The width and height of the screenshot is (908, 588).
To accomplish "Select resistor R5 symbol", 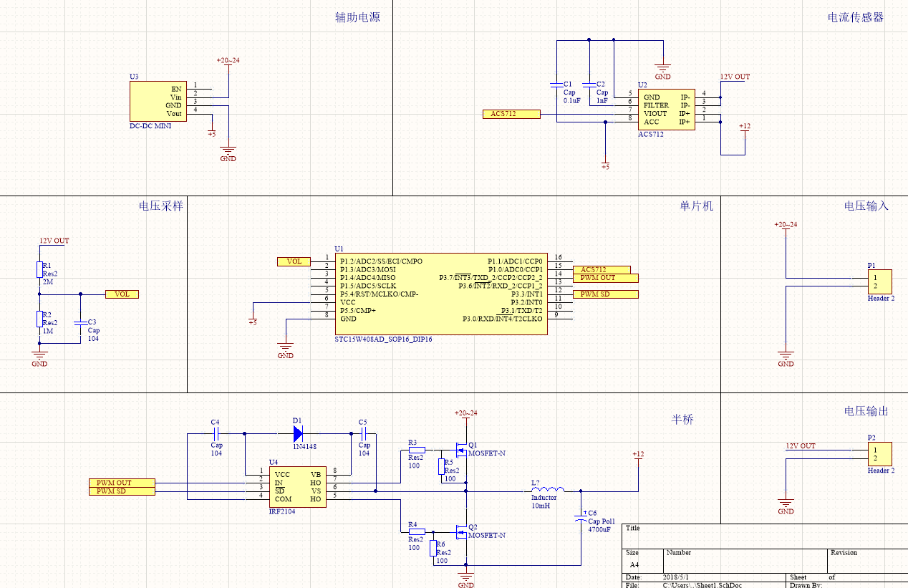I will coord(441,467).
